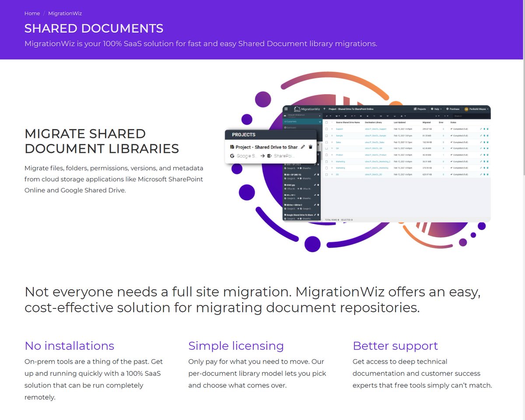Check the Sales row checkbox
Image resolution: width=525 pixels, height=420 pixels.
326,142
